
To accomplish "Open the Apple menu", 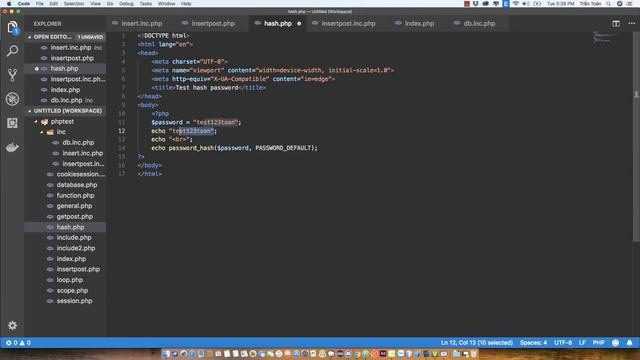I will point(9,4).
